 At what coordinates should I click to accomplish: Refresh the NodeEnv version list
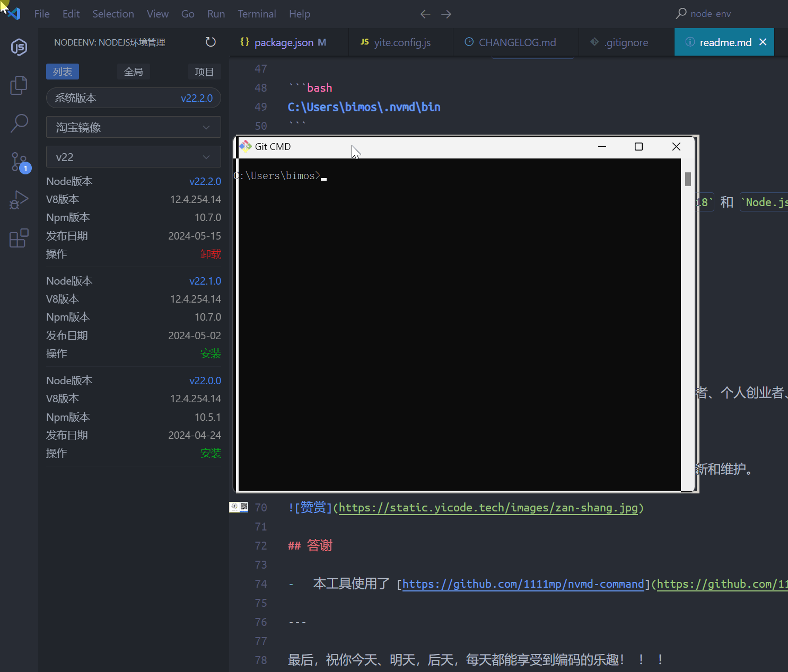point(211,42)
